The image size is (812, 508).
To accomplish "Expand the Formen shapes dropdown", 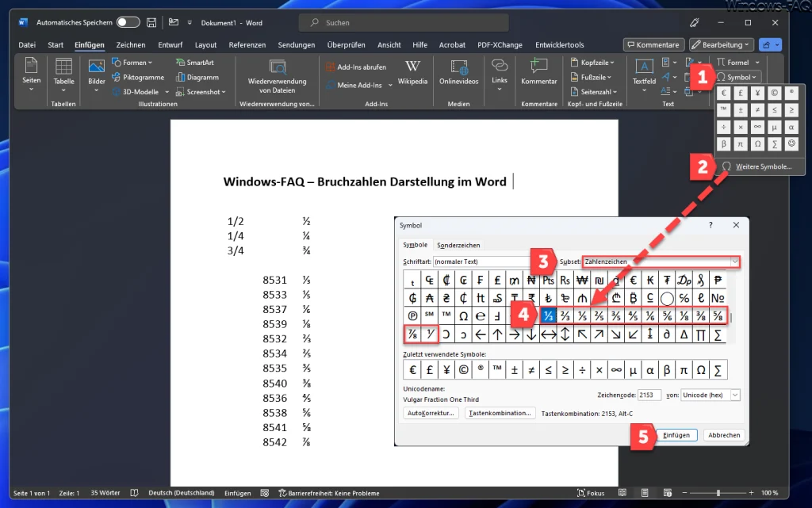I will coord(132,63).
